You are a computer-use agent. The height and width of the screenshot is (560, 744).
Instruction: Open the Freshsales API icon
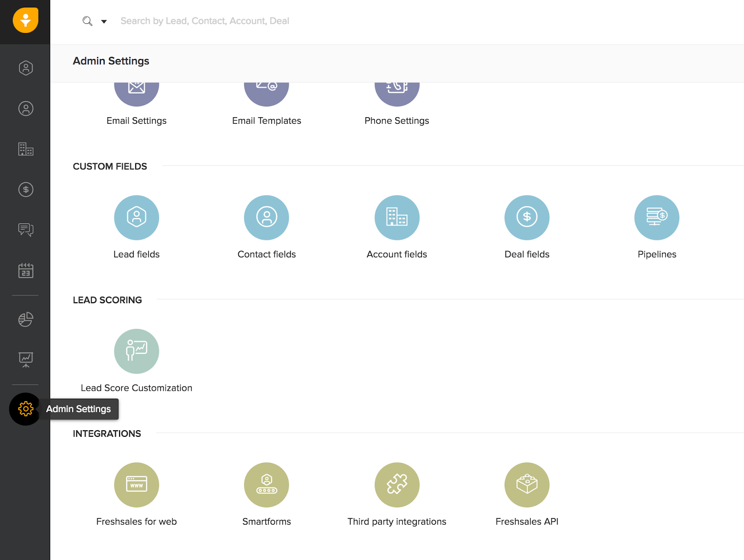[527, 485]
